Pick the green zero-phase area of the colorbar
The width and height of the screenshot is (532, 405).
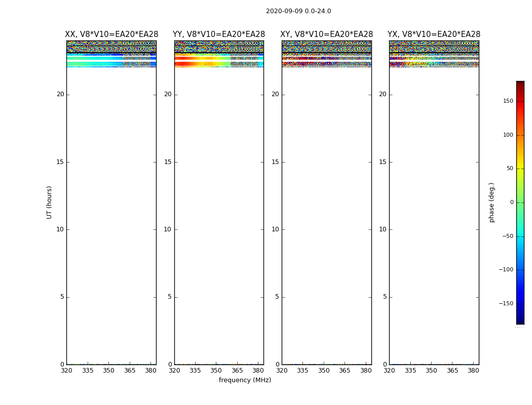(x=520, y=202)
